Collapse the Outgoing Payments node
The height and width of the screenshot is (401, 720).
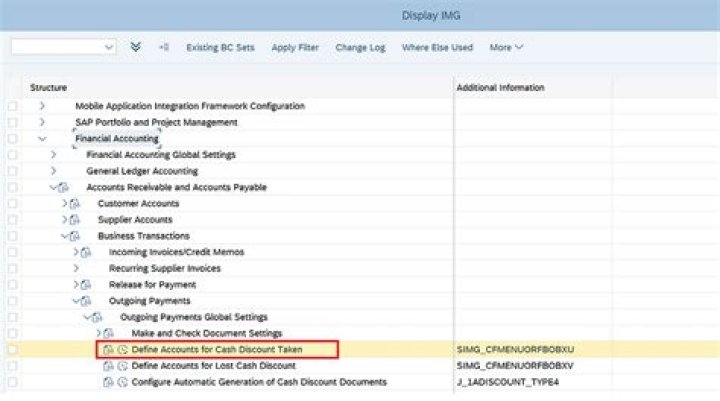pos(76,301)
